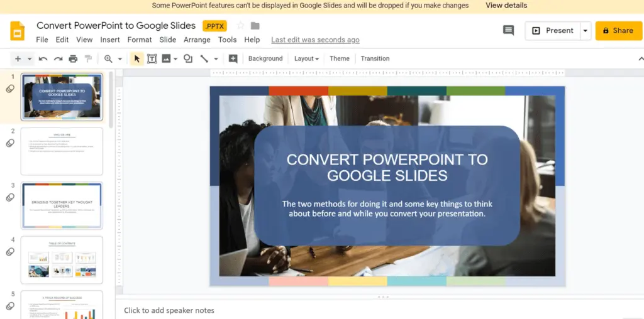The width and height of the screenshot is (644, 319).
Task: Click the Transition button
Action: (375, 58)
